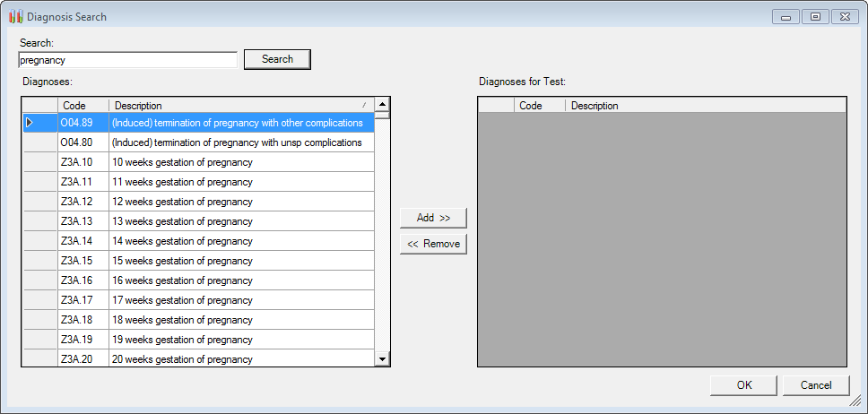
Task: Click Description header in Diagnoses for Test grid
Action: (706, 105)
